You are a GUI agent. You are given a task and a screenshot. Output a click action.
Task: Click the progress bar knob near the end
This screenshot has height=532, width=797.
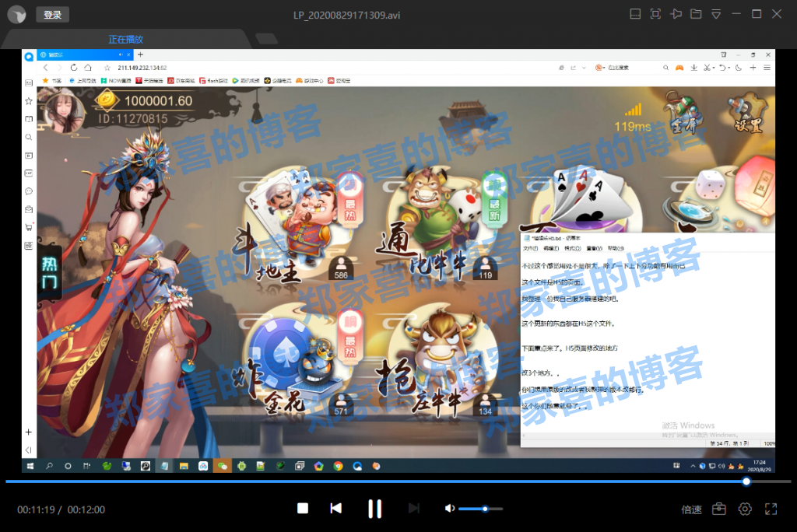746,481
